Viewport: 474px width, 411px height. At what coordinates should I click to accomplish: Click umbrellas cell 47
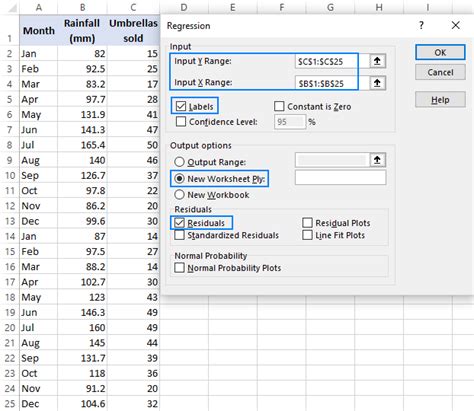point(133,130)
